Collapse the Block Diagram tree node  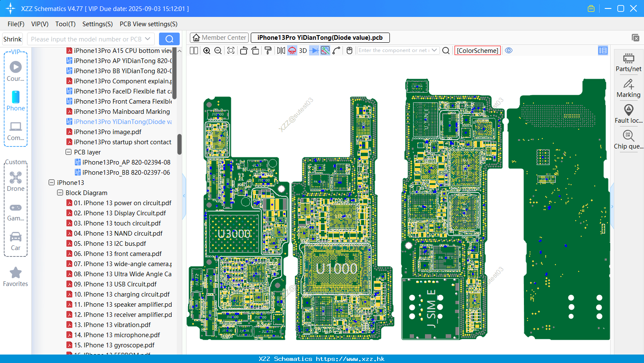[60, 192]
